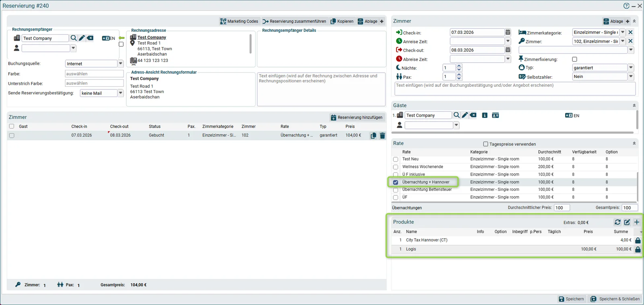Viewport: 644px width, 305px height.
Task: Check the Test Neu rate checkbox
Action: [396, 160]
